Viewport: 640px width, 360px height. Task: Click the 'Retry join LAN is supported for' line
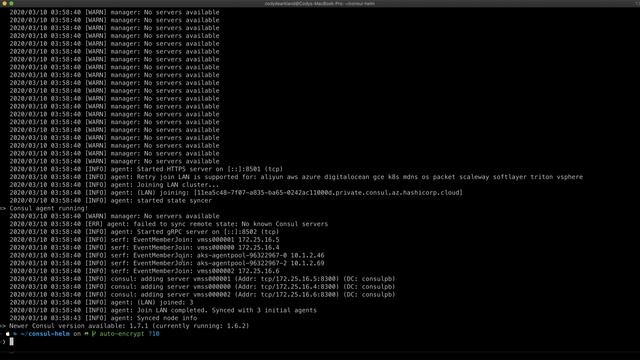point(296,177)
